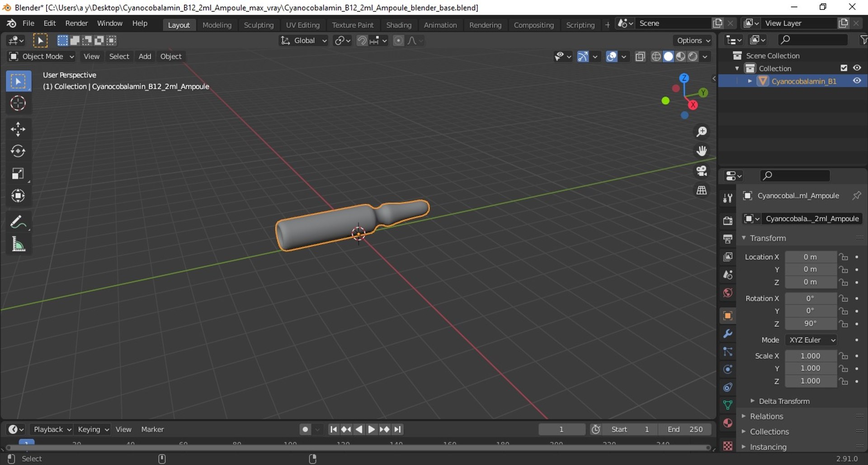Screen dimensions: 868x465
Task: Play the animation forward
Action: [x=371, y=429]
